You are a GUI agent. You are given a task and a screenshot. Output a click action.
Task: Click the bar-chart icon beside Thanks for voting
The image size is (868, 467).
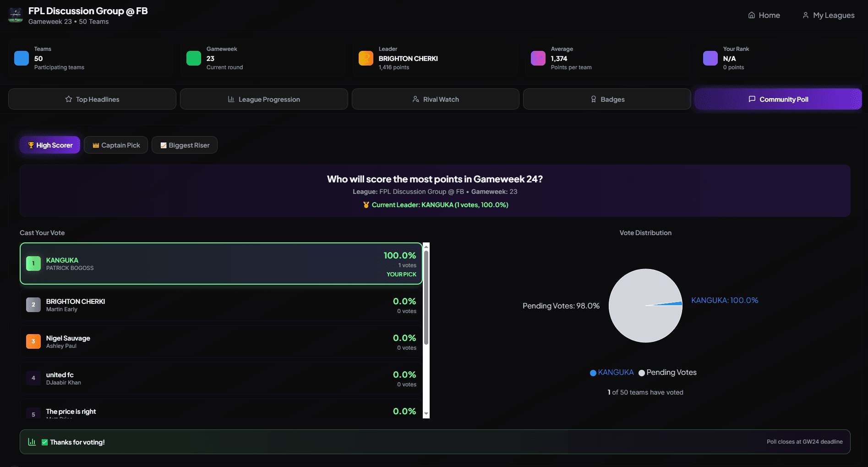coord(32,441)
